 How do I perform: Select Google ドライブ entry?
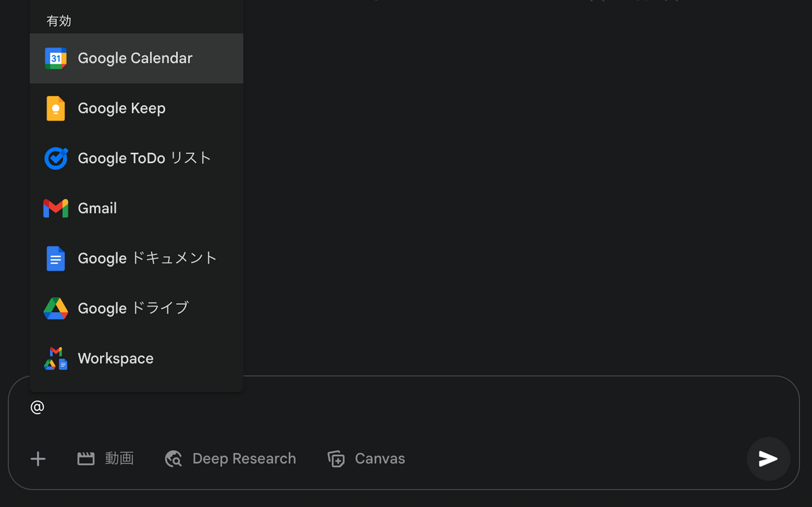click(x=136, y=309)
